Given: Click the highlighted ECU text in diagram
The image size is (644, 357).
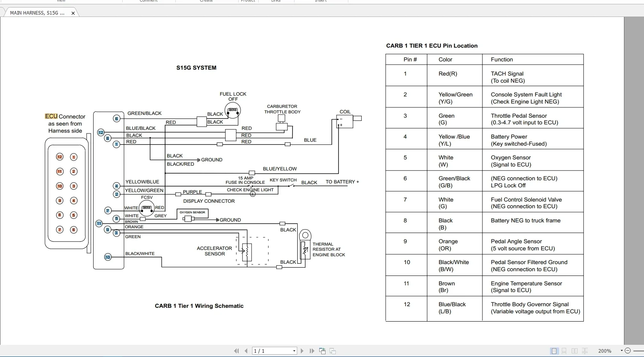Looking at the screenshot, I should [x=51, y=117].
